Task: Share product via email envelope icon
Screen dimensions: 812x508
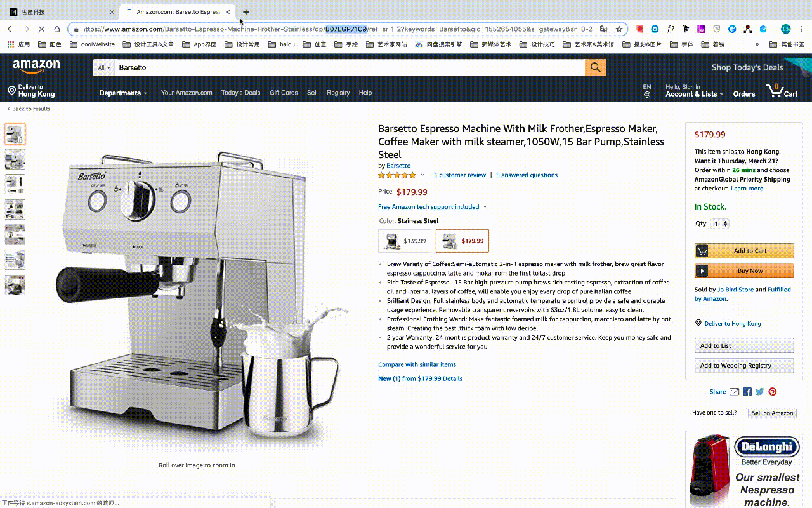Action: coord(734,392)
